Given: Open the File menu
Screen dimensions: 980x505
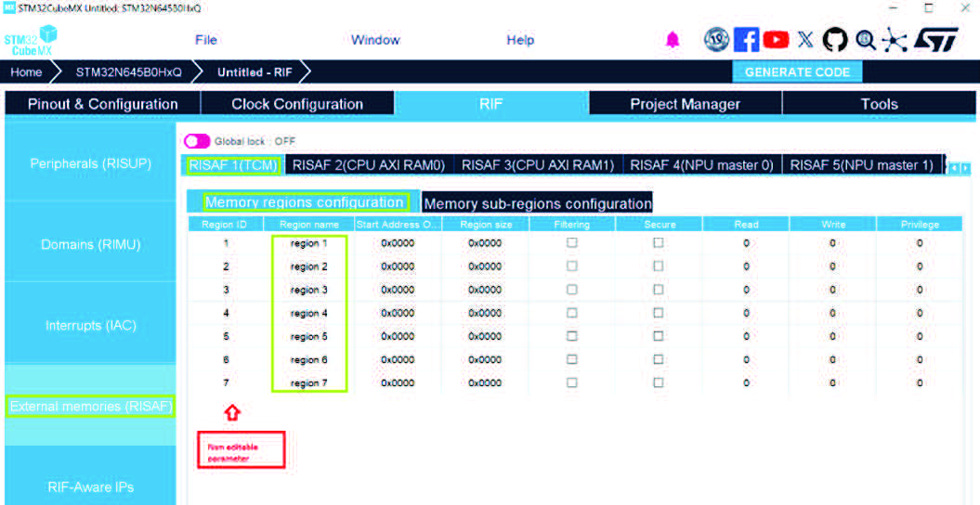Looking at the screenshot, I should pos(205,40).
